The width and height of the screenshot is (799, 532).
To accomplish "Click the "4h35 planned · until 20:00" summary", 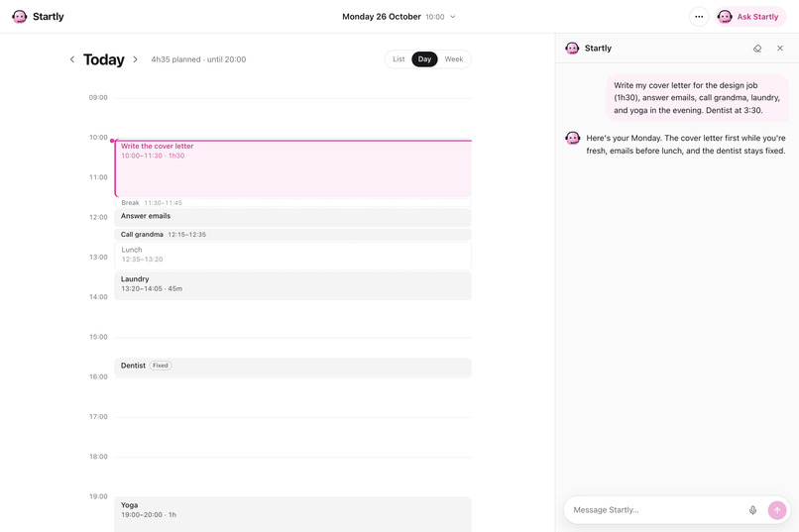I will click(198, 59).
